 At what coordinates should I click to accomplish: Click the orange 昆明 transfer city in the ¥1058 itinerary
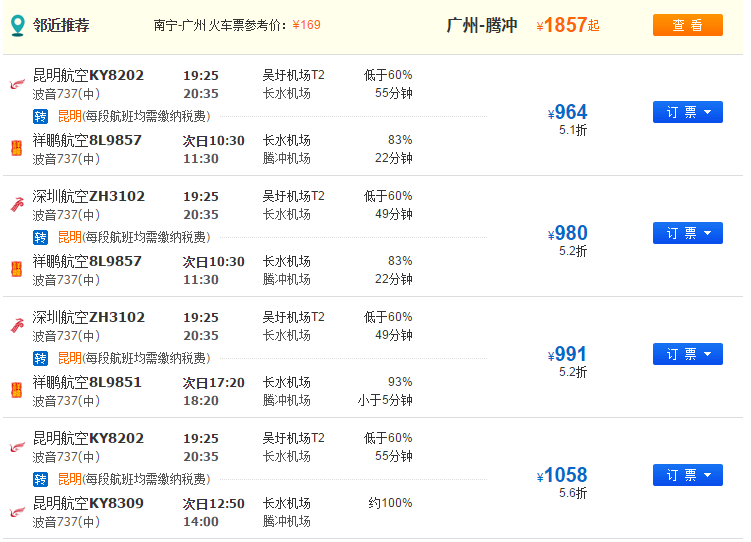[x=69, y=479]
